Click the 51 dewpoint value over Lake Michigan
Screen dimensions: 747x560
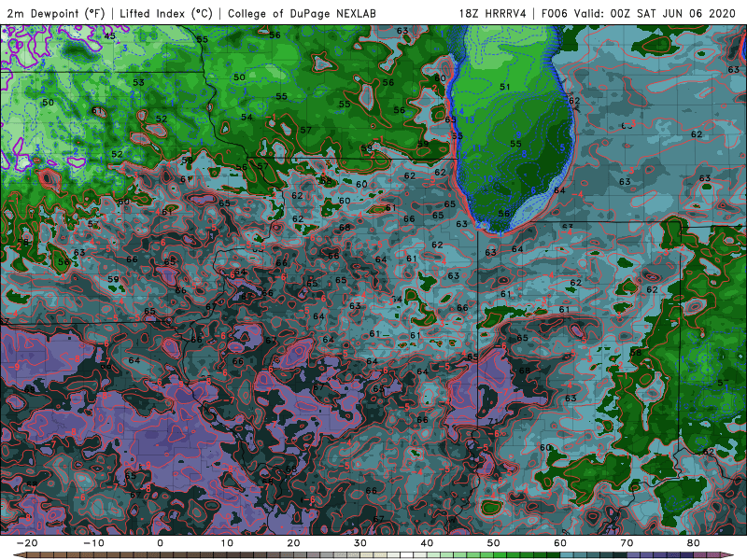(x=505, y=87)
